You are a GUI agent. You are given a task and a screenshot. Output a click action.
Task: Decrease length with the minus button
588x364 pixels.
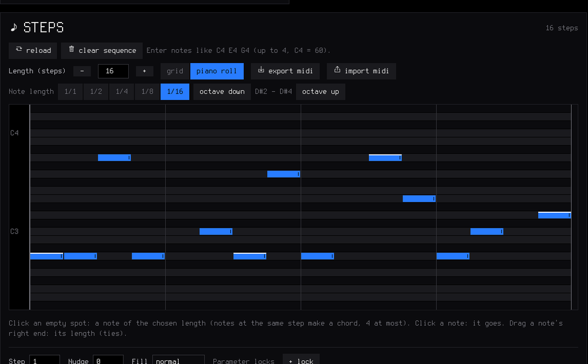point(82,71)
